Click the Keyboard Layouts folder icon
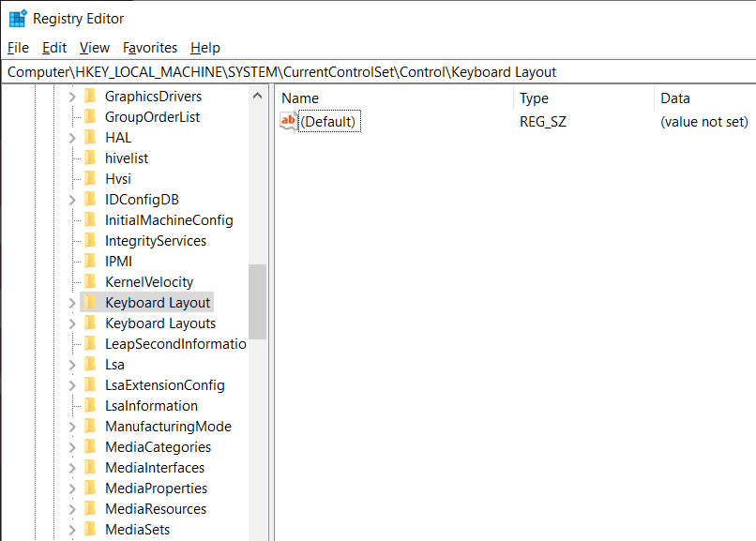This screenshot has height=541, width=756. (x=90, y=323)
